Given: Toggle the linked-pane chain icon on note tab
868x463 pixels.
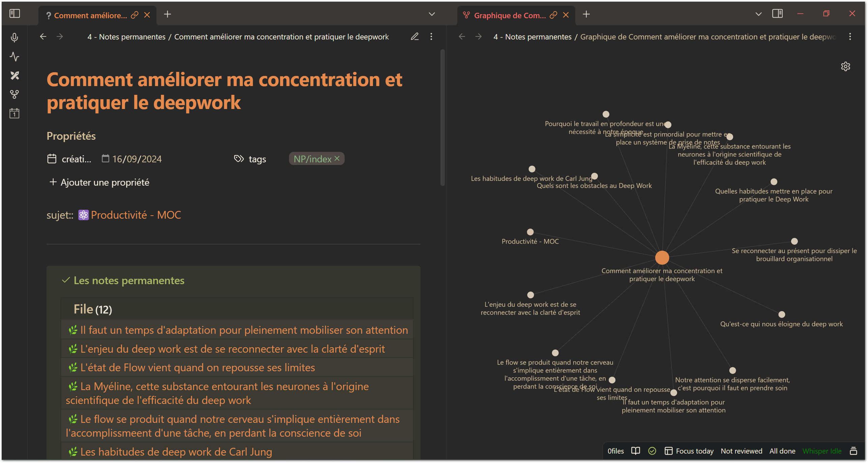Looking at the screenshot, I should [135, 15].
